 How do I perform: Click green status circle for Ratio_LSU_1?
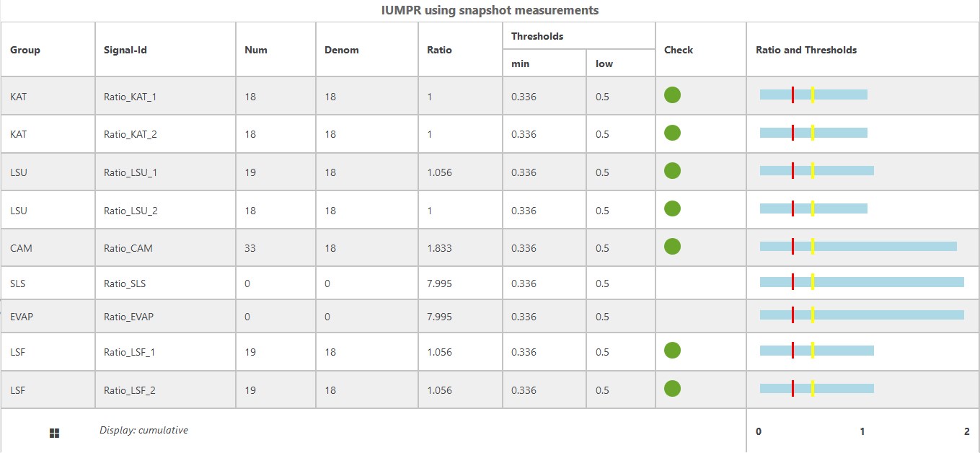[x=672, y=171]
